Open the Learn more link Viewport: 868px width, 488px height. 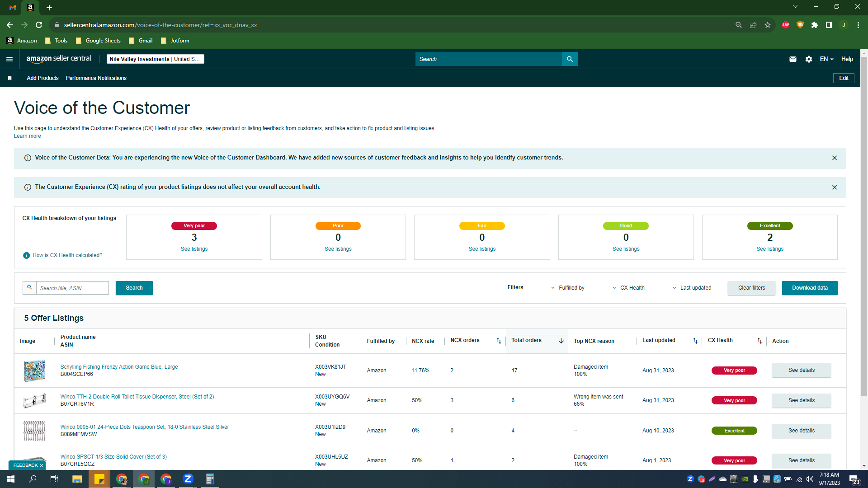click(27, 136)
